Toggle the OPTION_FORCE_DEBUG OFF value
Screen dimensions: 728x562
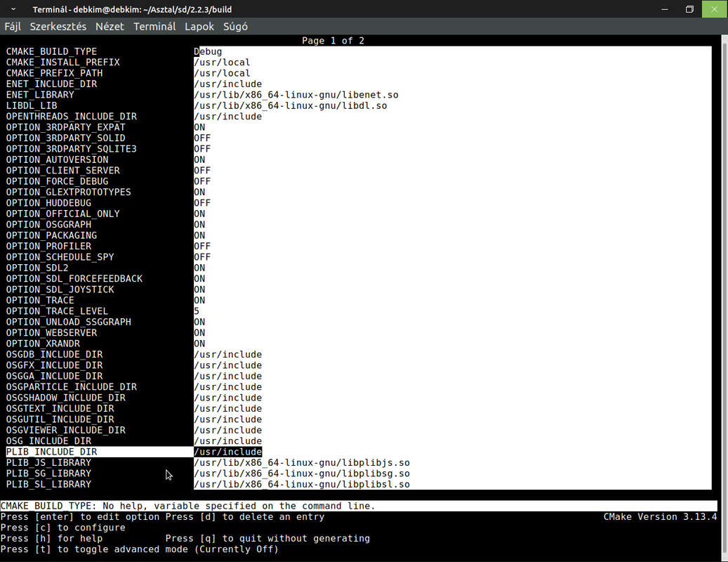point(202,181)
